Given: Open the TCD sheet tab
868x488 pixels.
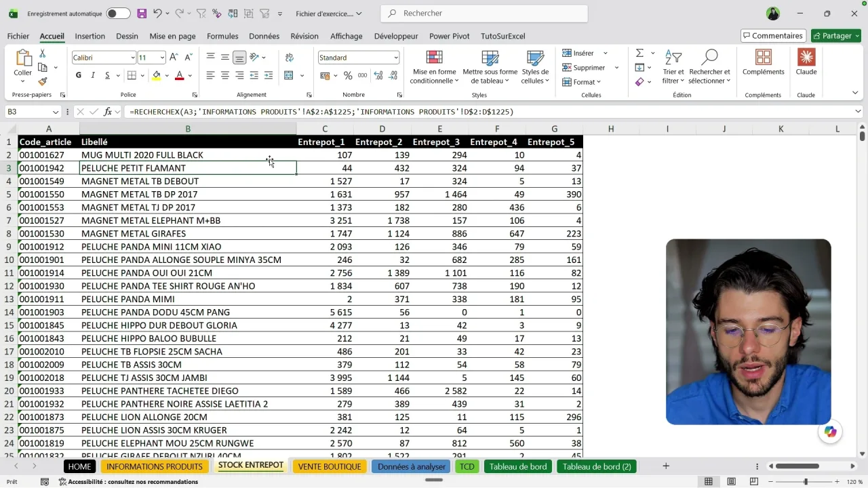Looking at the screenshot, I should (467, 466).
